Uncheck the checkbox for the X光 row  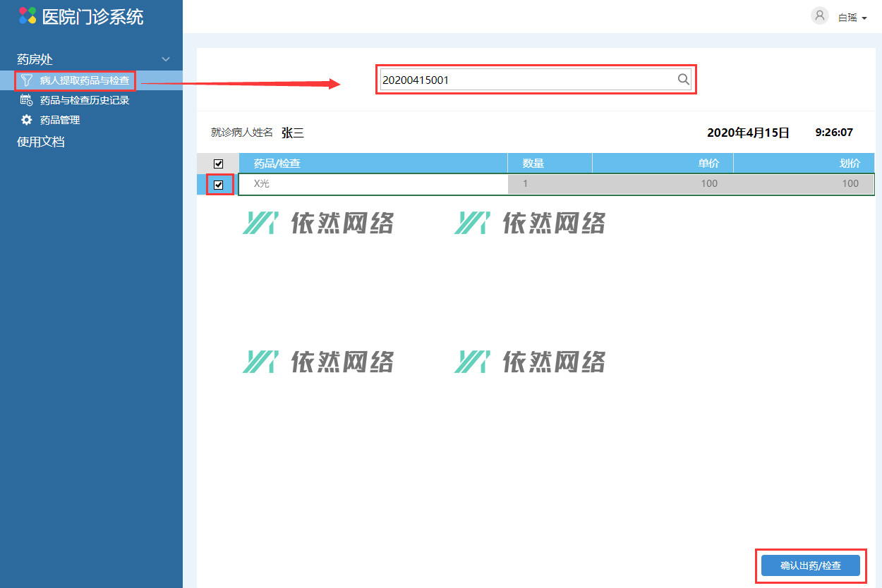click(218, 185)
